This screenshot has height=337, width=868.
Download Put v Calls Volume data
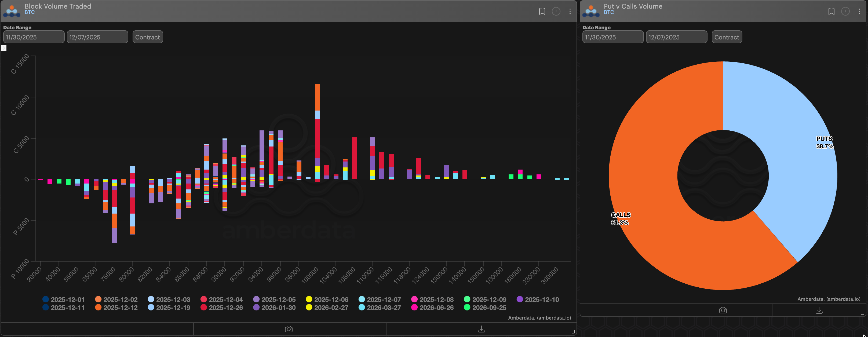point(819,310)
